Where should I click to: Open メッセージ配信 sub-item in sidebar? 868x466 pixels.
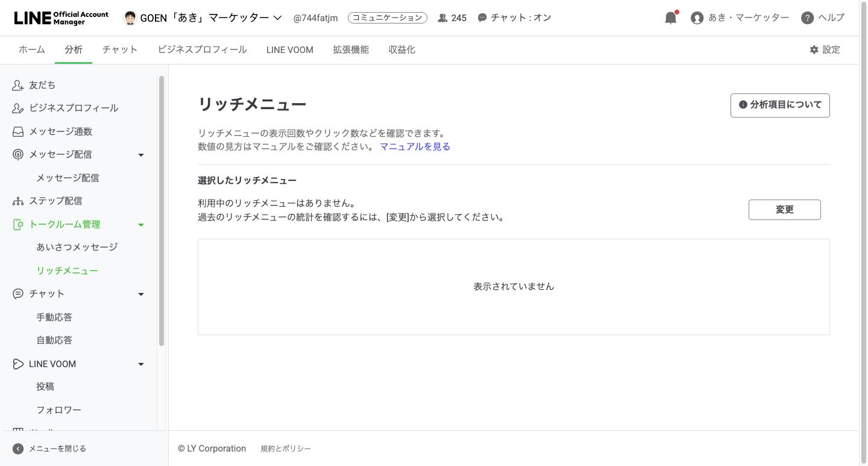tap(68, 178)
